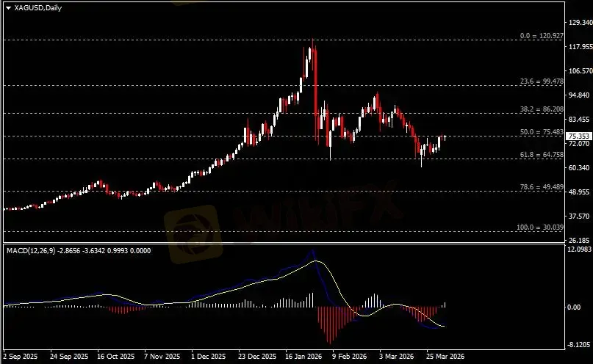
Task: Select the 0.0 = 120.927 Fibonacci label
Action: tap(542, 36)
